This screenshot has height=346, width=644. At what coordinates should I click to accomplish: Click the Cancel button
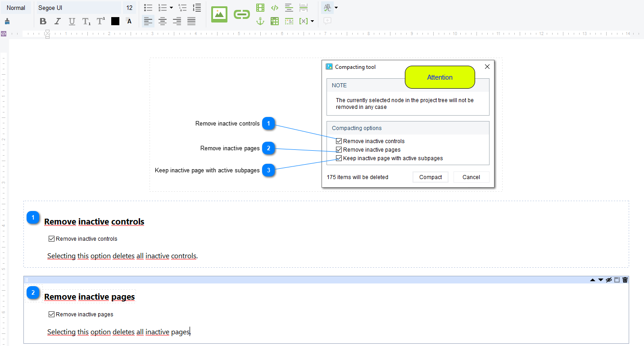coord(471,177)
